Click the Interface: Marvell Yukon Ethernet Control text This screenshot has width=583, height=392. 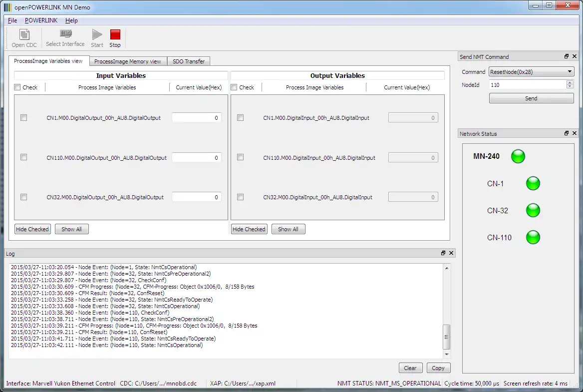(60, 383)
